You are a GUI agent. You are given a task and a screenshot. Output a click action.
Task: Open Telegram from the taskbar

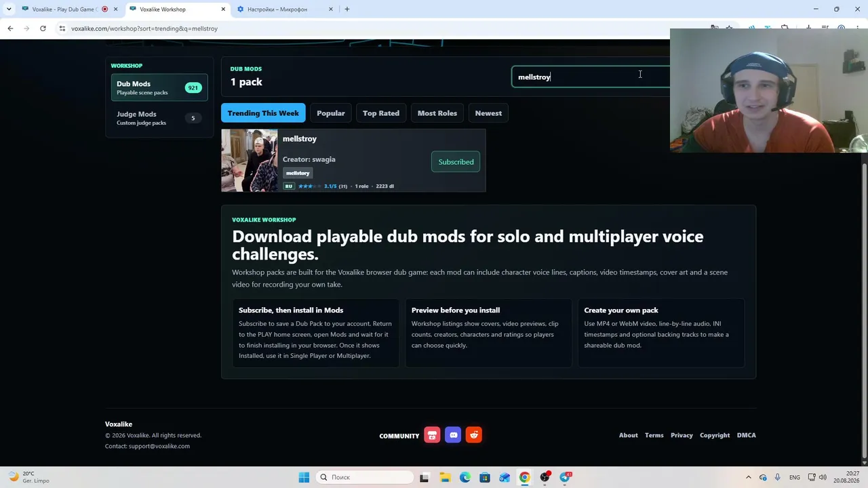pos(565,477)
